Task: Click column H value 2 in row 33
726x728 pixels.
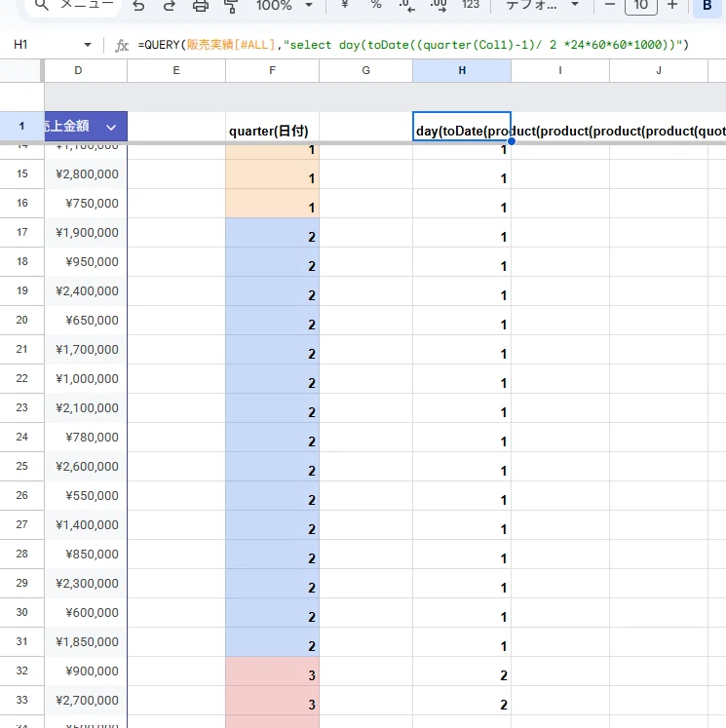Action: 462,701
